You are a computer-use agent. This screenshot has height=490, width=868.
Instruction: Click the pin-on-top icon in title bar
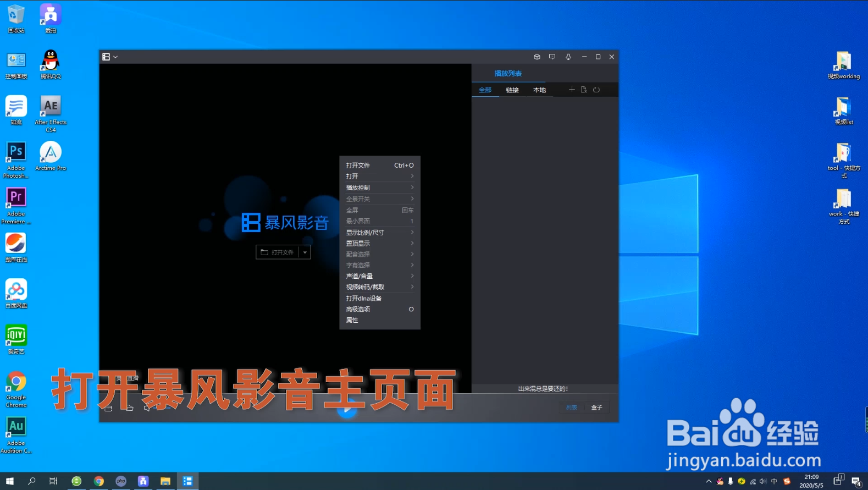[x=568, y=57]
